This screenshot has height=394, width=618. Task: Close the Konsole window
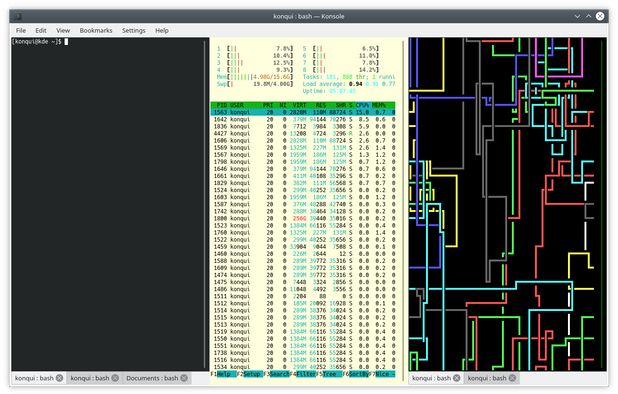pyautogui.click(x=600, y=16)
